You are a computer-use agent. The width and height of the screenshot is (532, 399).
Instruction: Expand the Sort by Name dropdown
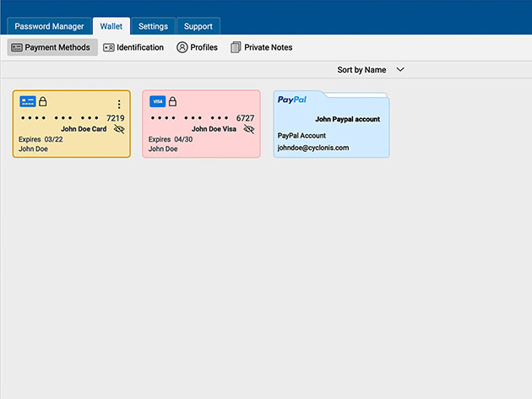coord(400,70)
